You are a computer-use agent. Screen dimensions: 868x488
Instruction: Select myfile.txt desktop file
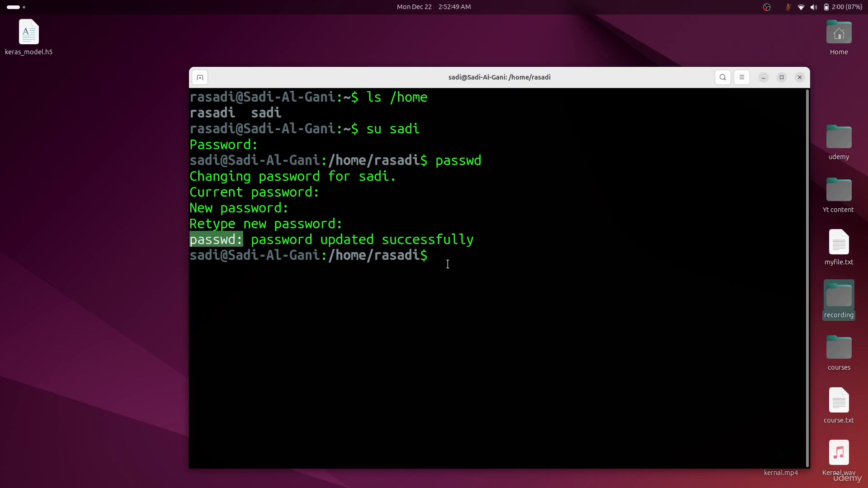(839, 248)
